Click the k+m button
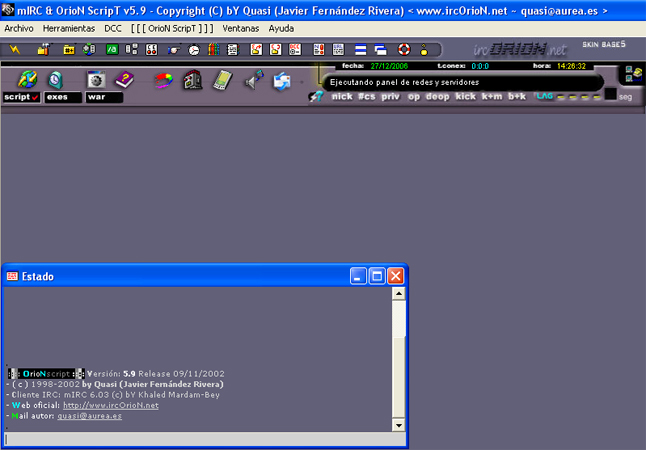646x450 pixels. (492, 96)
